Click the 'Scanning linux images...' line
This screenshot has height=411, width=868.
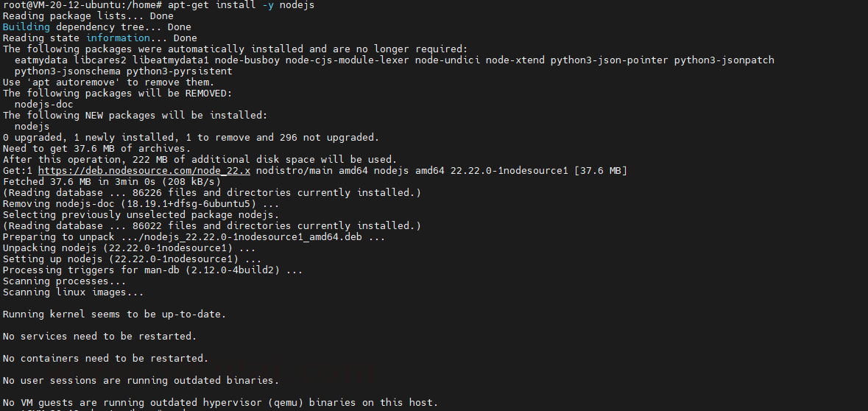tap(73, 292)
